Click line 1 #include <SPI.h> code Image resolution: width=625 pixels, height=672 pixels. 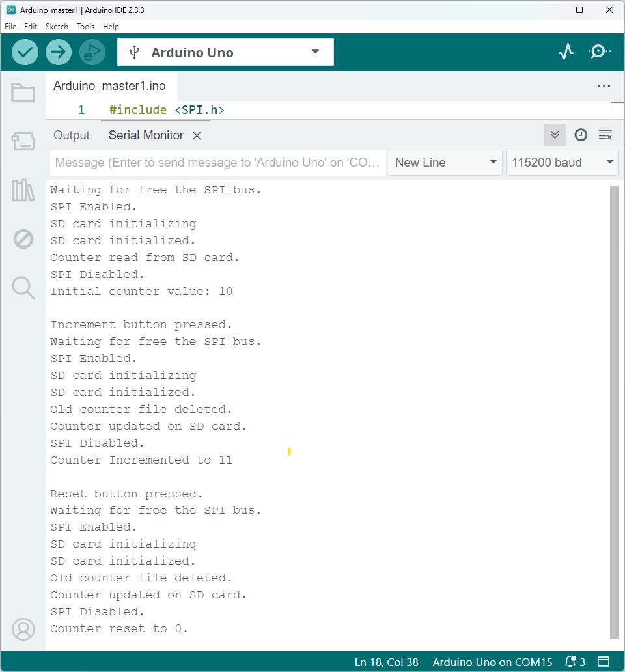167,110
